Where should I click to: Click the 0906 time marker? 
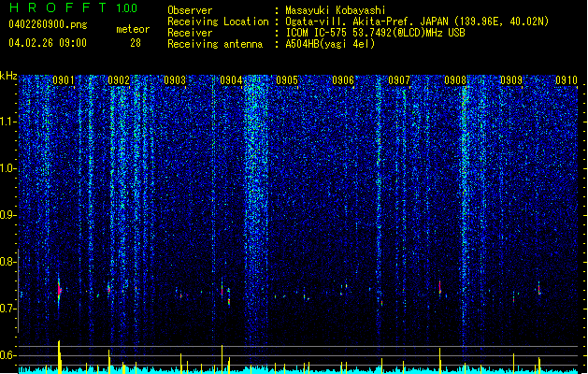pyautogui.click(x=343, y=80)
